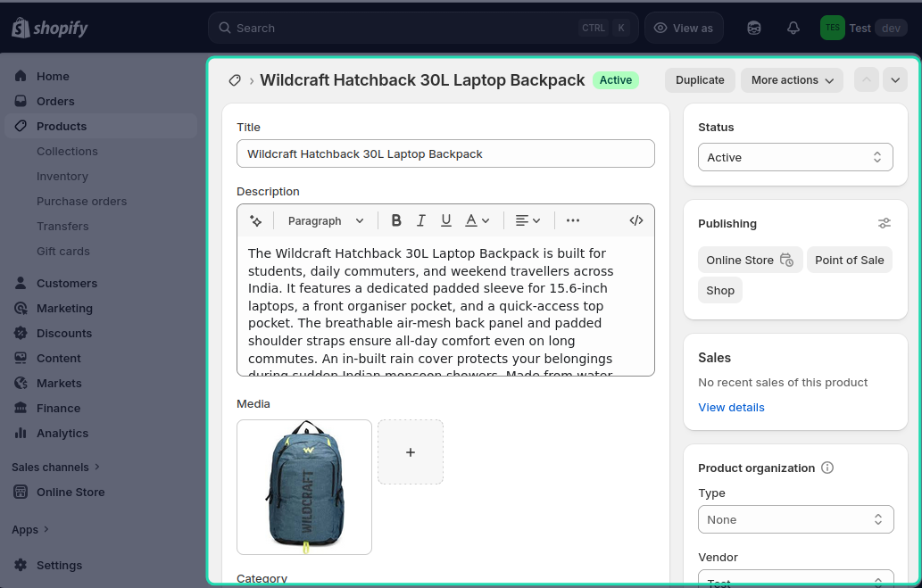Click the Point of Sale chip
The height and width of the screenshot is (588, 922).
pyautogui.click(x=849, y=260)
